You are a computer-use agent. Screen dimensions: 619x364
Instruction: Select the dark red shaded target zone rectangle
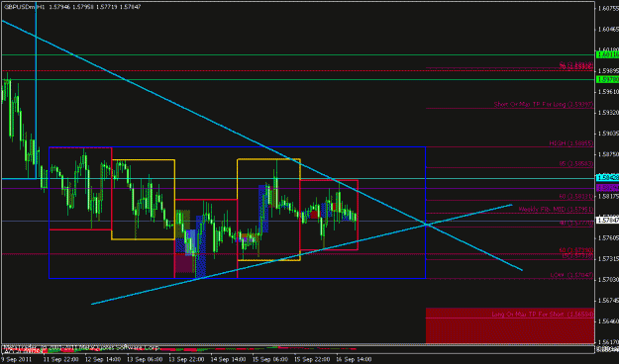pyautogui.click(x=510, y=325)
